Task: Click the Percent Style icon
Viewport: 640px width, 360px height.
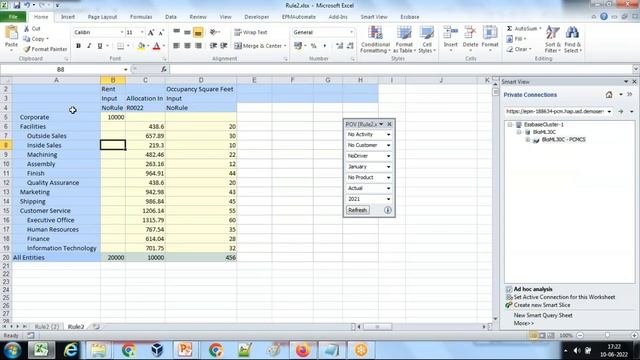Action: 313,46
